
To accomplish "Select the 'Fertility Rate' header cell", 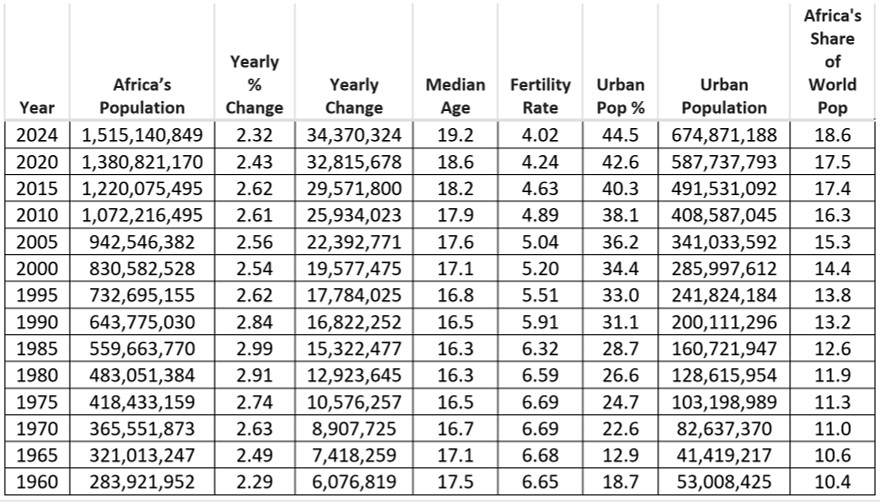I will tap(540, 62).
